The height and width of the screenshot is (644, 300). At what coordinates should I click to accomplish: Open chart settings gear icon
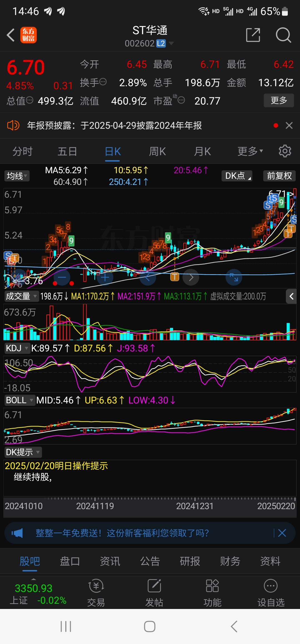tap(285, 151)
